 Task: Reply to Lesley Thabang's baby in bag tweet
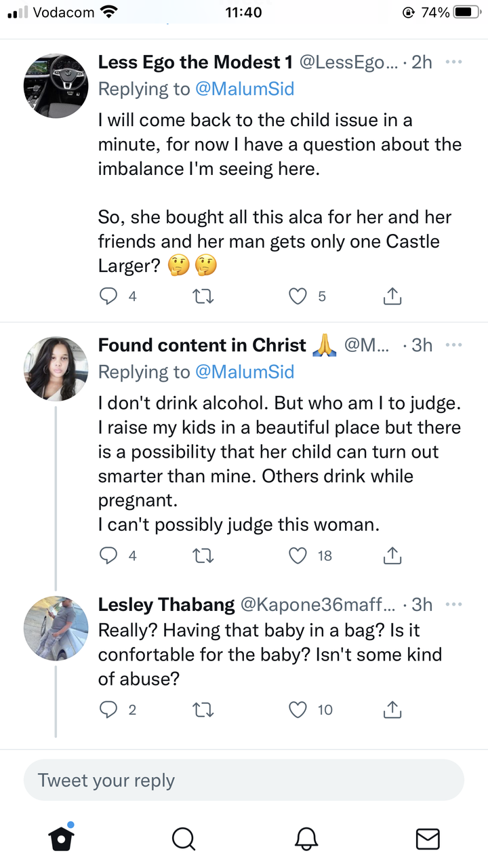tap(108, 709)
